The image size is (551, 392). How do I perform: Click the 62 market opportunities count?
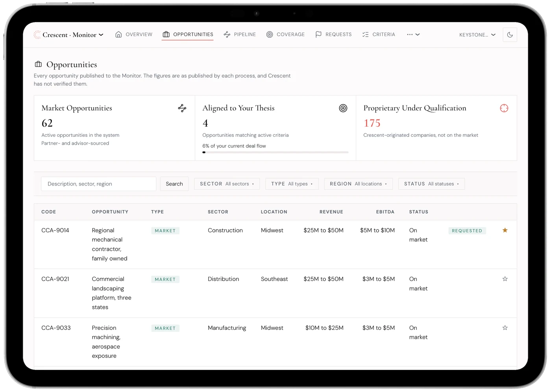[47, 123]
